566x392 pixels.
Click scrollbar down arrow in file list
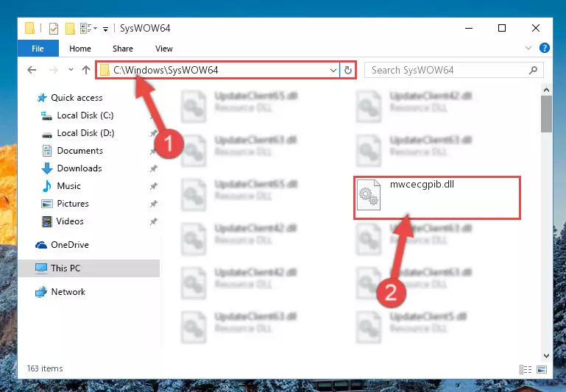pos(547,355)
